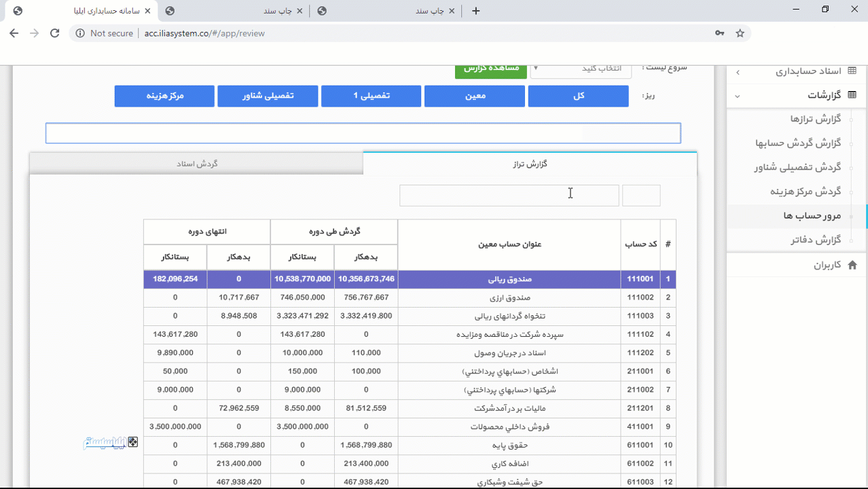The image size is (868, 489).
Task: Select the کل account level button
Action: (x=578, y=96)
